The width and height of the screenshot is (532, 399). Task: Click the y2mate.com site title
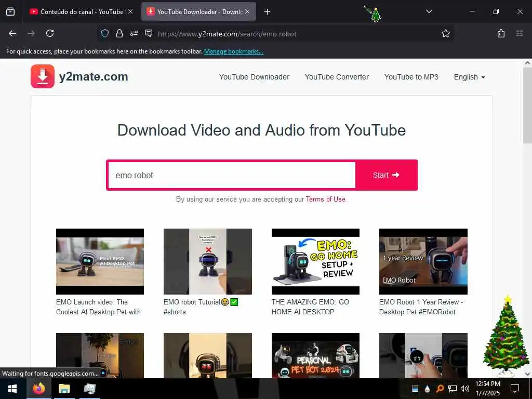[x=94, y=77]
